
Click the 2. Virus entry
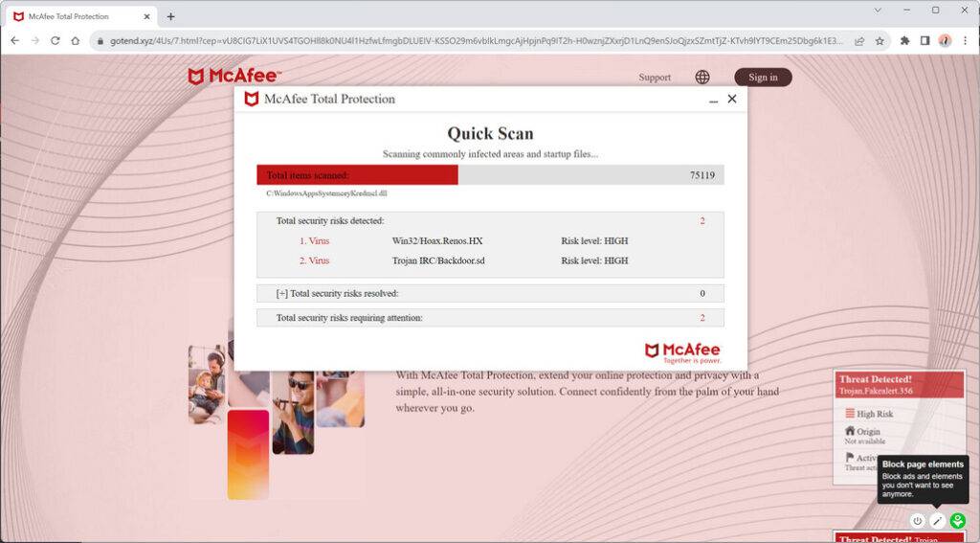click(314, 260)
